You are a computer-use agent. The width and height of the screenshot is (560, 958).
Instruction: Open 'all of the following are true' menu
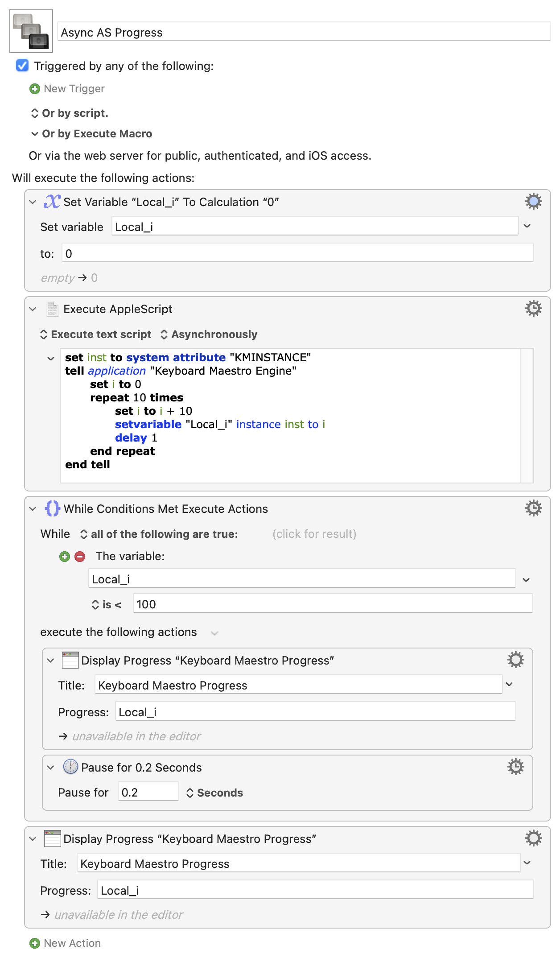point(159,534)
